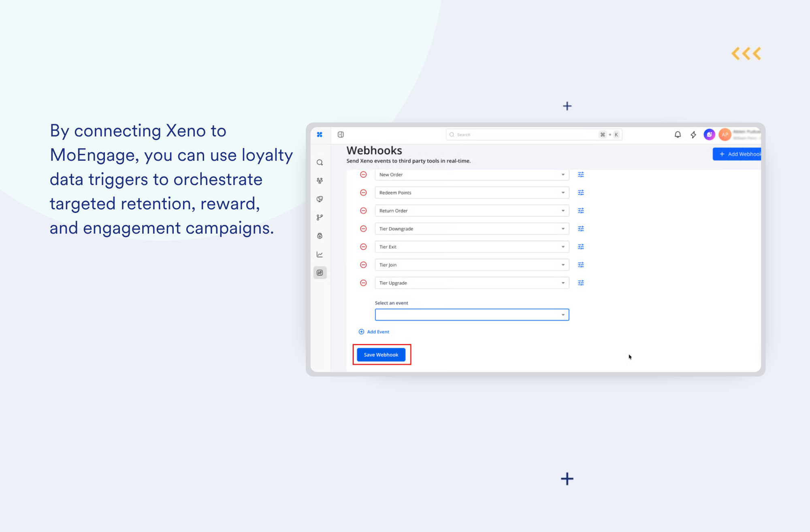Remove the Tier Downgrade event
Screen dimensions: 810x532
(363, 229)
